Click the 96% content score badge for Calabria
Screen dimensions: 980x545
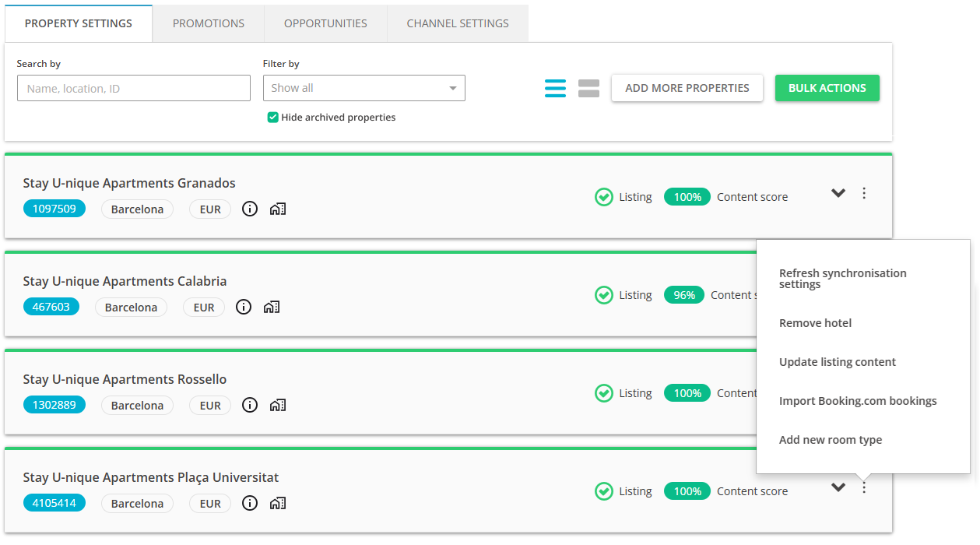[684, 295]
